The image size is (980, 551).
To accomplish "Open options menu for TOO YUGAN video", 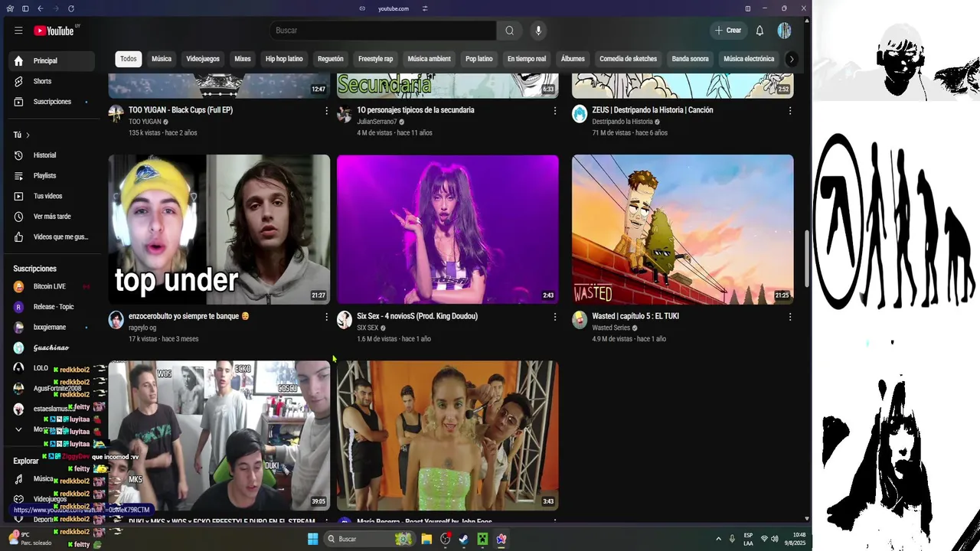I will [326, 111].
